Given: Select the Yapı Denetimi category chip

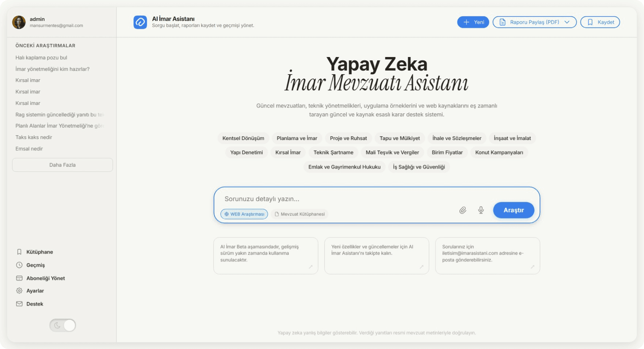Looking at the screenshot, I should point(246,152).
